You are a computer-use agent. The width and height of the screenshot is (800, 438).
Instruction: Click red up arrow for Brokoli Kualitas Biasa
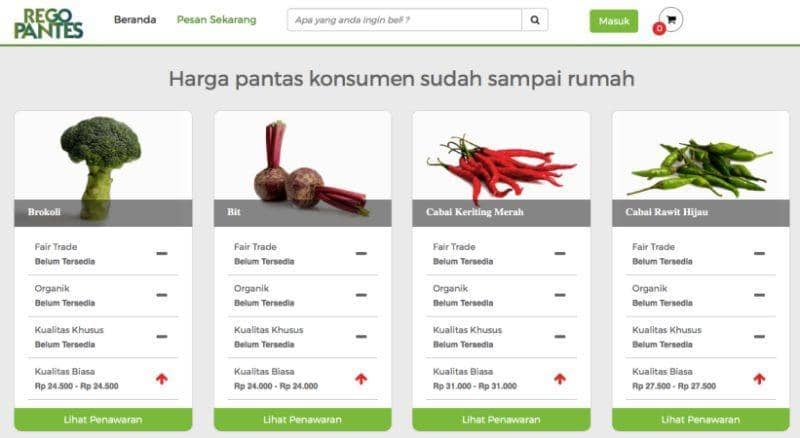point(162,378)
